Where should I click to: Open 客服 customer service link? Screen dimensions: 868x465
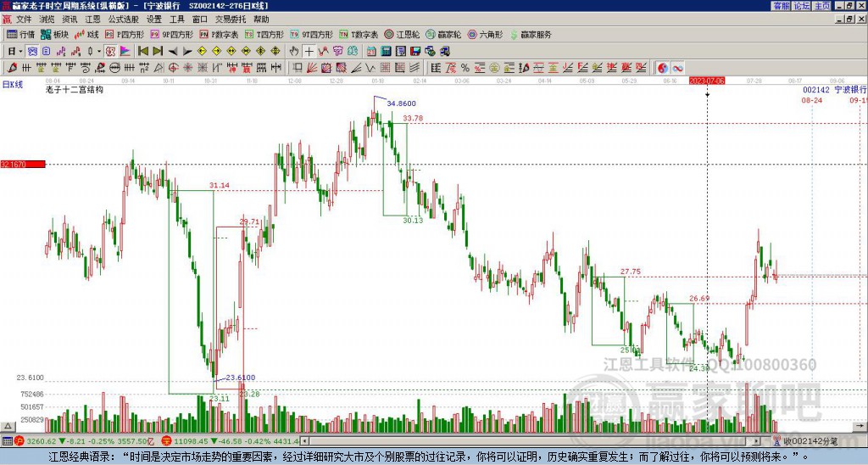(x=782, y=6)
